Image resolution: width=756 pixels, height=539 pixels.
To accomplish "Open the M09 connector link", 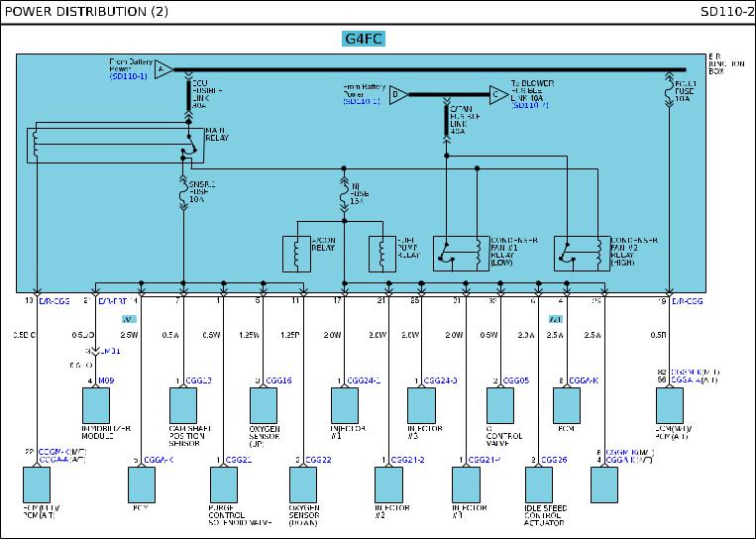I will [106, 380].
